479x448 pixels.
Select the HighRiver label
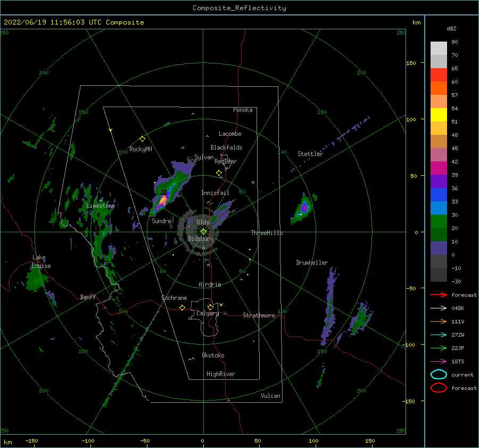[x=221, y=374]
